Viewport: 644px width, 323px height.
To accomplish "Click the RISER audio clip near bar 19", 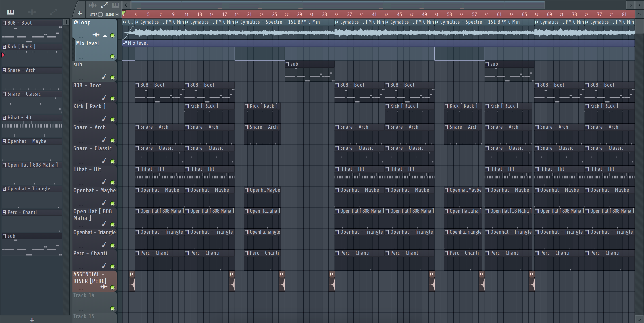I will coord(232,281).
